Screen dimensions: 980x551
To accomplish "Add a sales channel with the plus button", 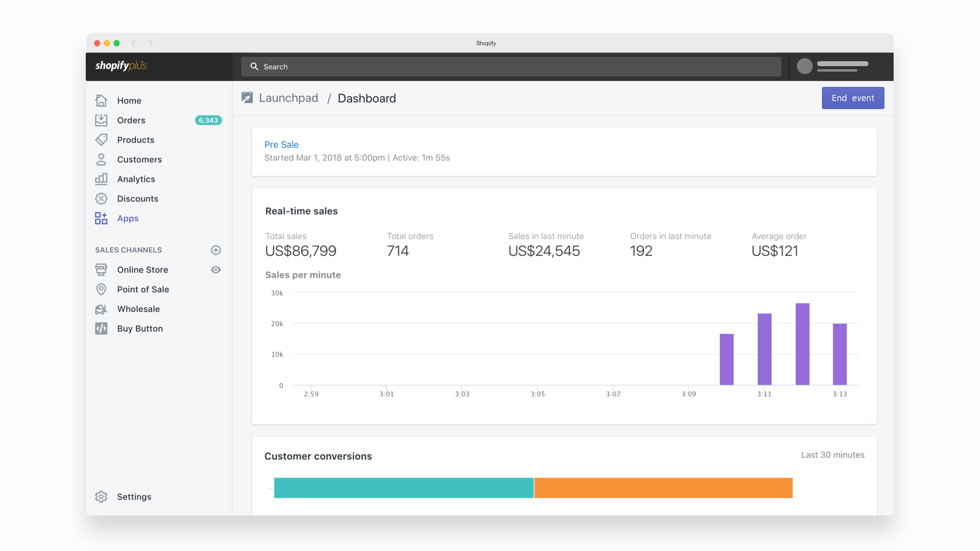I will point(216,250).
